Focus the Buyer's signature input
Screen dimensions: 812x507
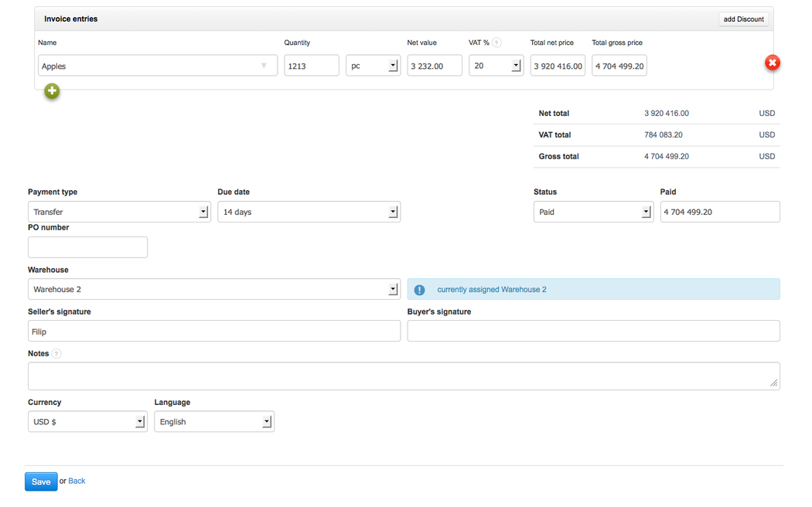click(593, 331)
